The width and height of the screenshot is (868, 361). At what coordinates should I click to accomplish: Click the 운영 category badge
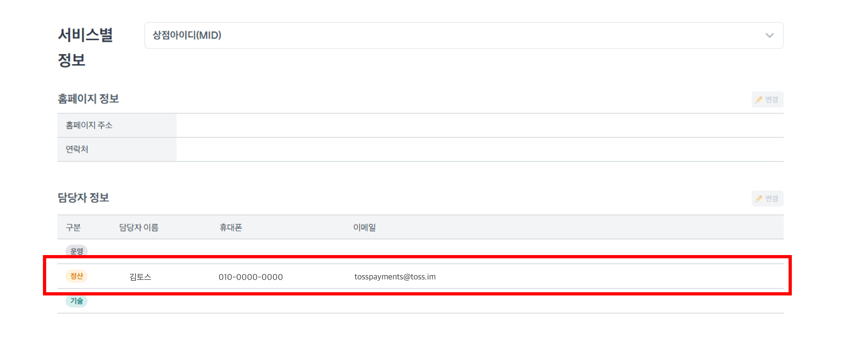point(76,251)
